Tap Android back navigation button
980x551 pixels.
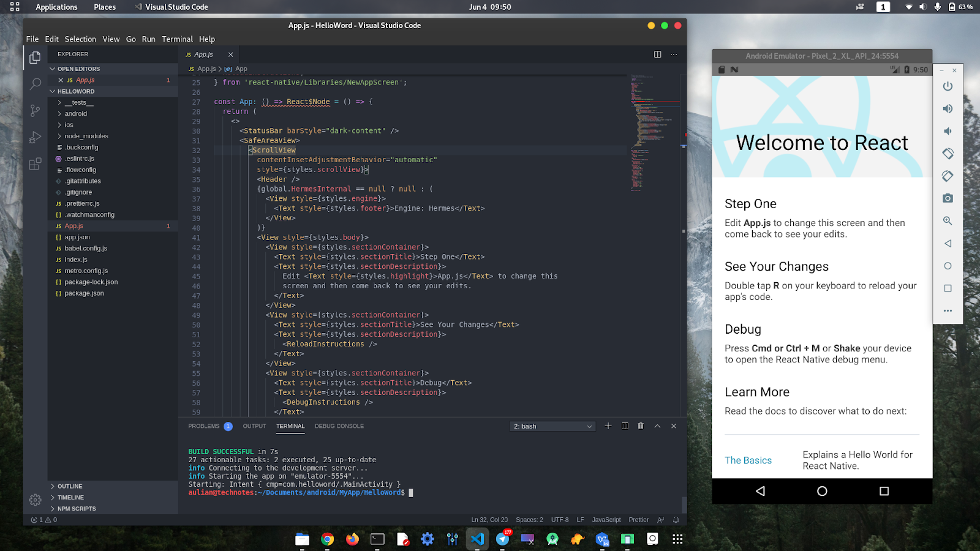coord(760,491)
